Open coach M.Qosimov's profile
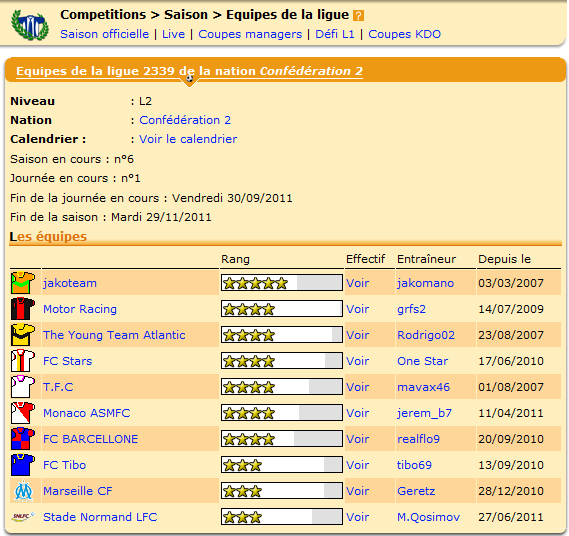This screenshot has height=536, width=569. tap(429, 517)
